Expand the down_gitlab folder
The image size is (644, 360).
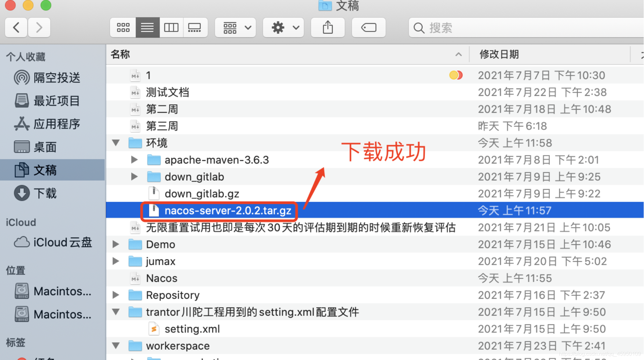134,176
